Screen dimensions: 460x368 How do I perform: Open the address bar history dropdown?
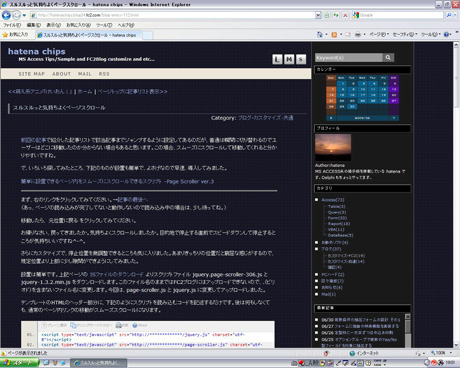(x=318, y=15)
